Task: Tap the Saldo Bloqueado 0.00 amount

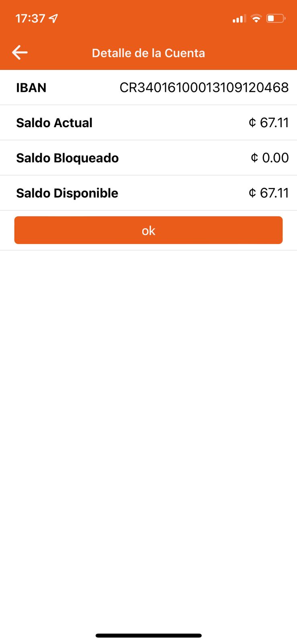Action: [x=275, y=158]
